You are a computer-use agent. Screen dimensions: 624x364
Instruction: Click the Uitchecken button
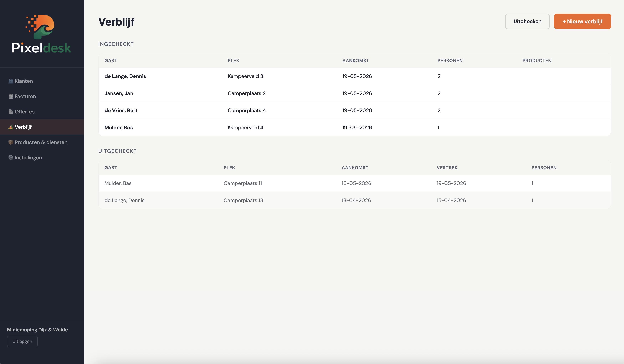click(527, 22)
